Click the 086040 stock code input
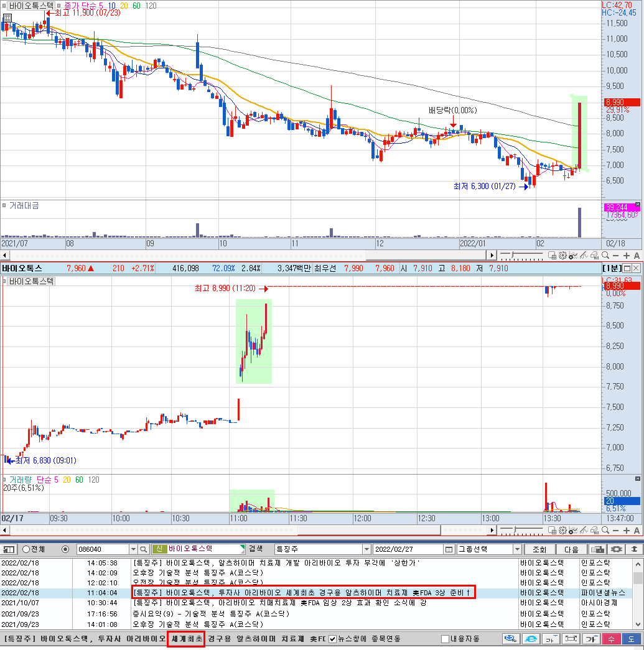644x650 pixels. 103,549
